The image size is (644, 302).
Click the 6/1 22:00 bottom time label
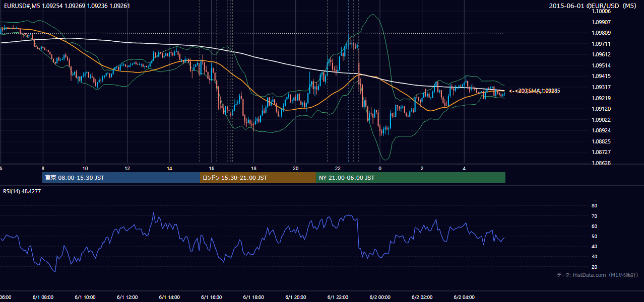[338, 297]
